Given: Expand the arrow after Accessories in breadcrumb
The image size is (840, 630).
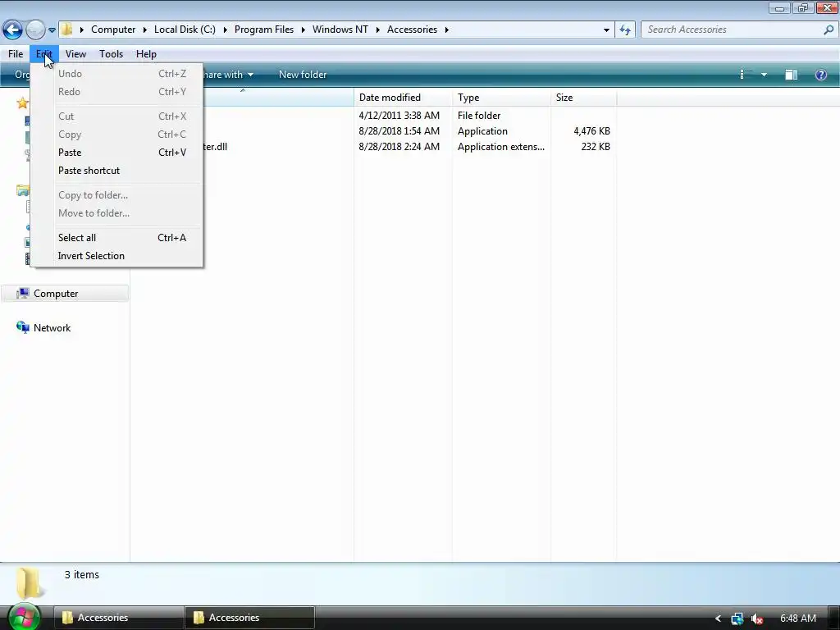Looking at the screenshot, I should tap(447, 30).
